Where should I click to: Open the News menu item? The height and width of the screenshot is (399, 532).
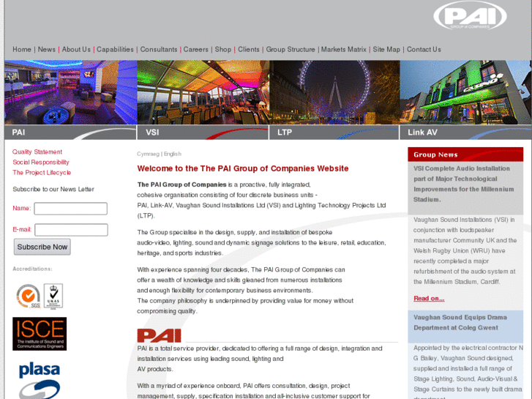pos(47,50)
